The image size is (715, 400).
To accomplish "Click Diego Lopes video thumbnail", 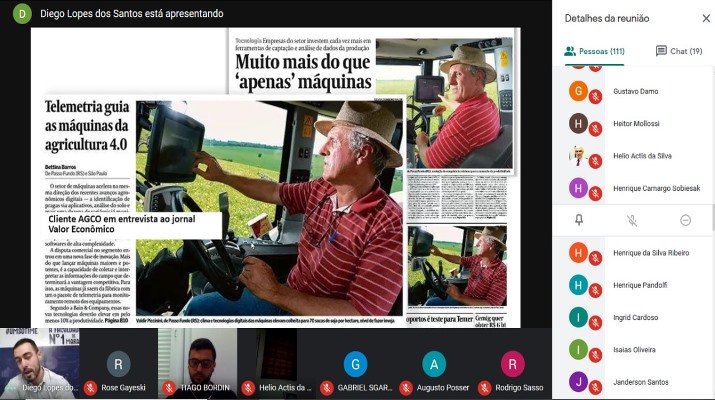I will coord(40,364).
